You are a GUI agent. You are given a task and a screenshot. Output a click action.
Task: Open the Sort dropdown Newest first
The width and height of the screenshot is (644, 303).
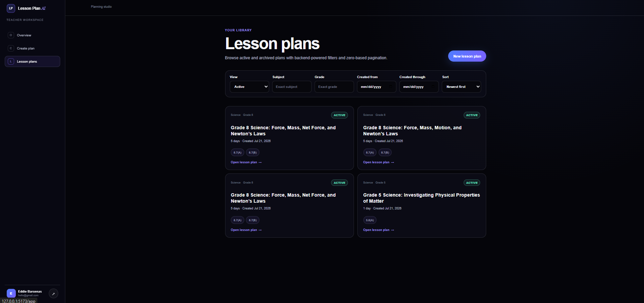click(461, 87)
